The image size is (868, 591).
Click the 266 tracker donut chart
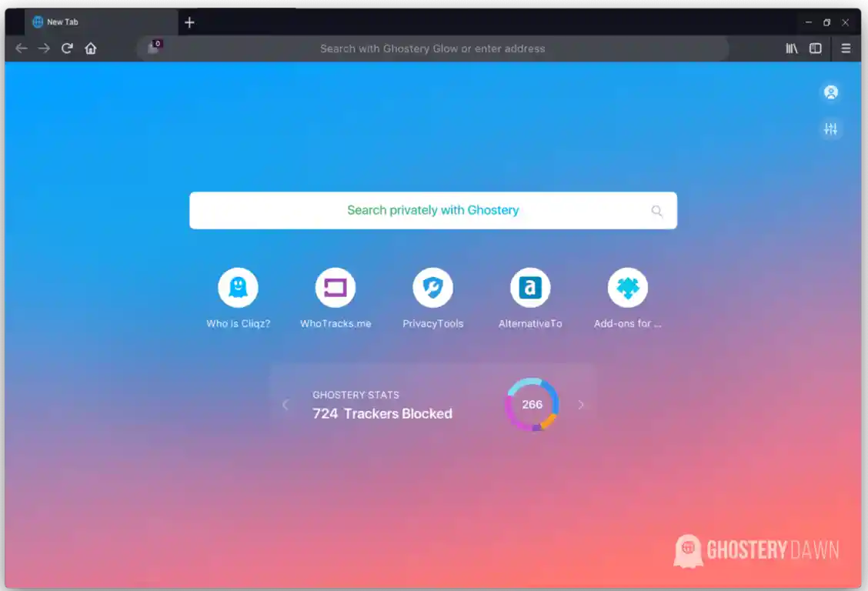[x=532, y=405]
